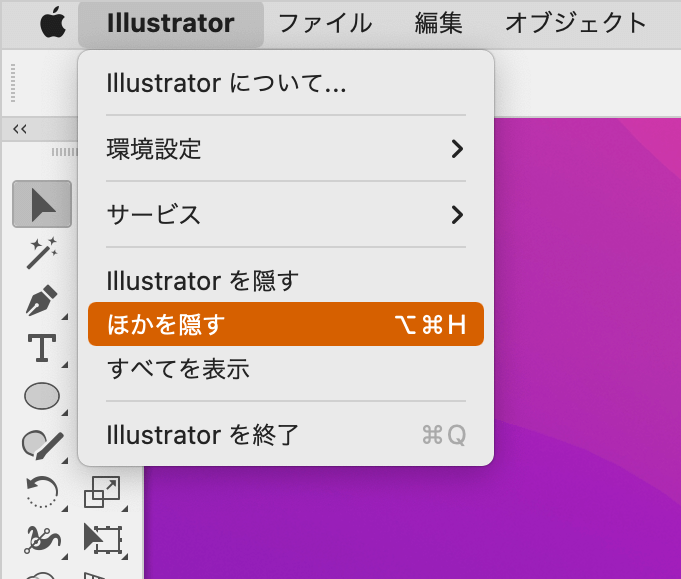The image size is (681, 579).
Task: Select the Free Transform tool
Action: coord(102,539)
